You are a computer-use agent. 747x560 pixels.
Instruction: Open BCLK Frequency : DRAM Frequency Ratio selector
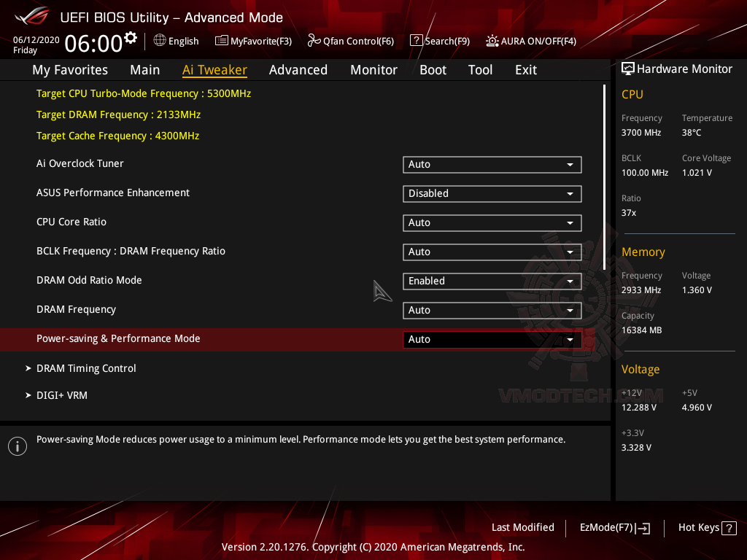click(x=492, y=252)
